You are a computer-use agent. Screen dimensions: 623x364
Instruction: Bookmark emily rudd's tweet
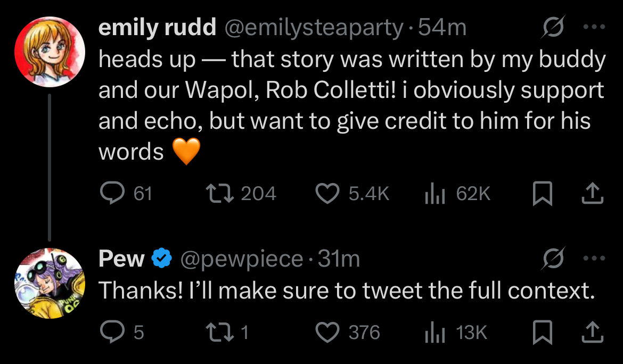pyautogui.click(x=543, y=193)
